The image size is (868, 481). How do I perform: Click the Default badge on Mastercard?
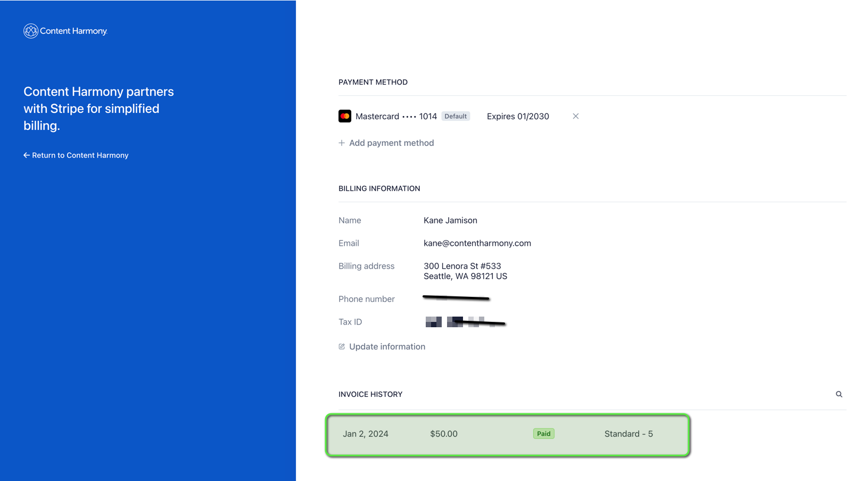pyautogui.click(x=456, y=116)
